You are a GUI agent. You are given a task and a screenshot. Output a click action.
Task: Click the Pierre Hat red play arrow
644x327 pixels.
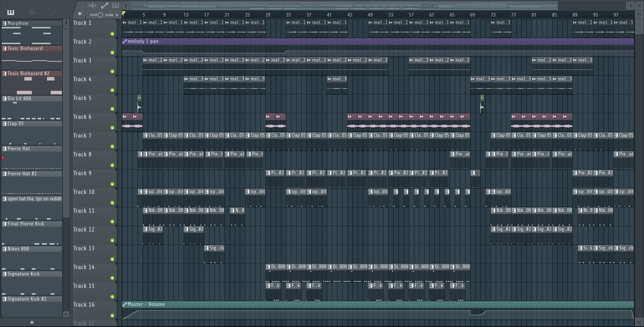[x=3, y=157]
